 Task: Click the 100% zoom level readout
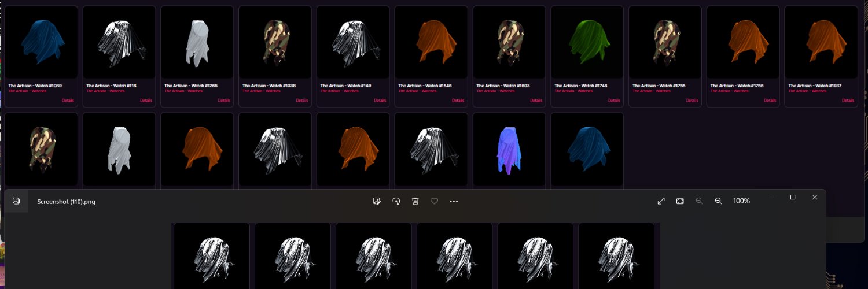(x=741, y=201)
